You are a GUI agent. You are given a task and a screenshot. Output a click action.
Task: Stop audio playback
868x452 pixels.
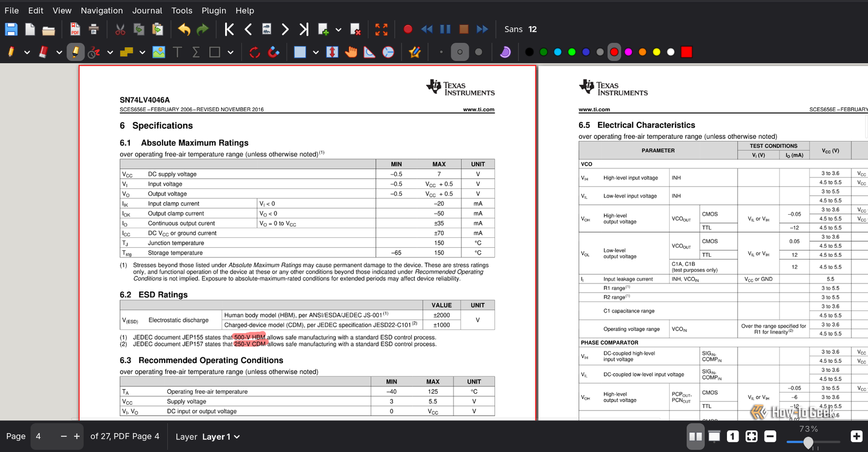(x=464, y=29)
